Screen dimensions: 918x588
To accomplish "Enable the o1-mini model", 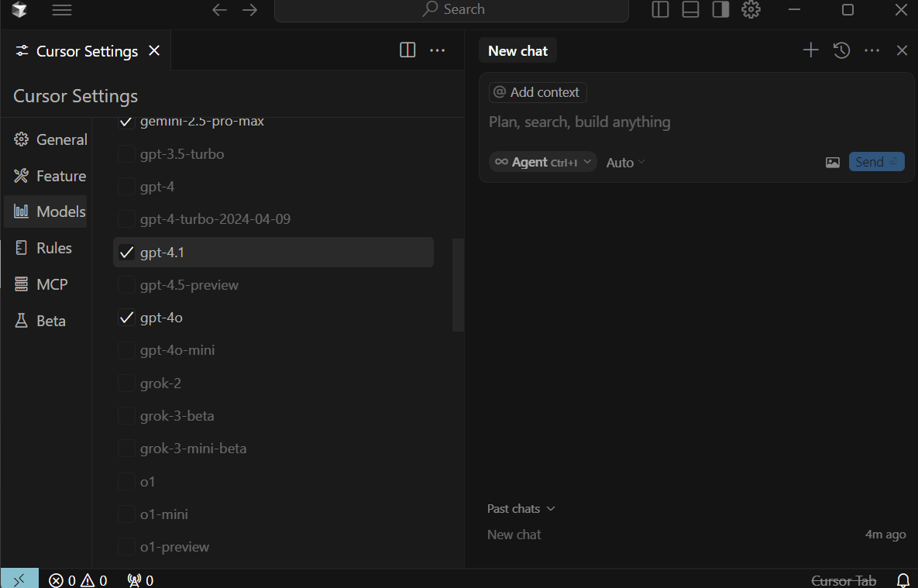I will [126, 514].
